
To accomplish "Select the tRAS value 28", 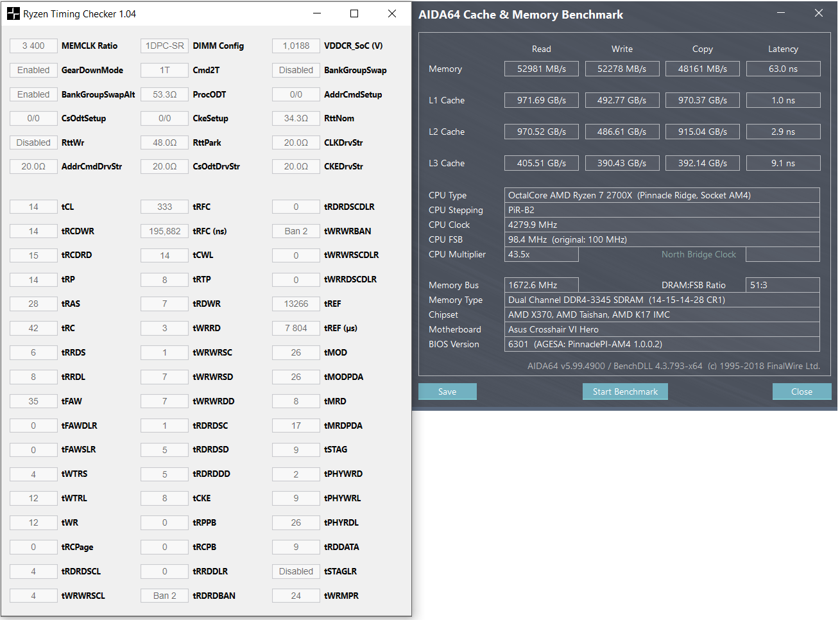I will [33, 304].
